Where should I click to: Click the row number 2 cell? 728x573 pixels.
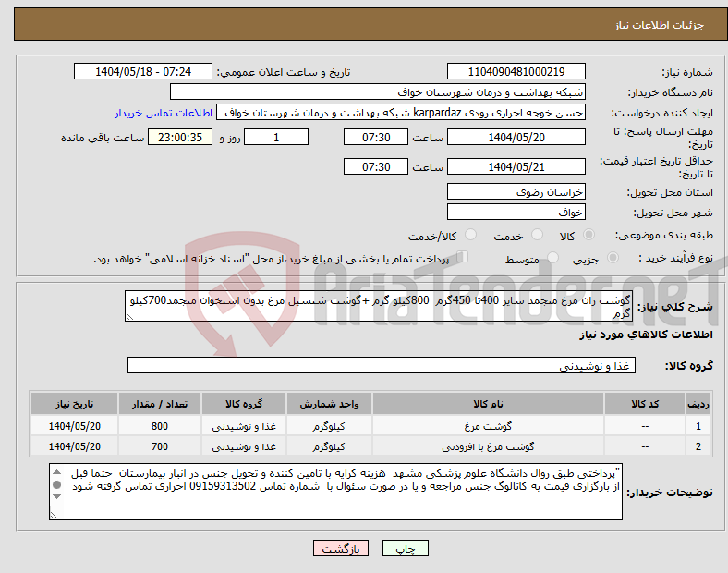tap(698, 446)
